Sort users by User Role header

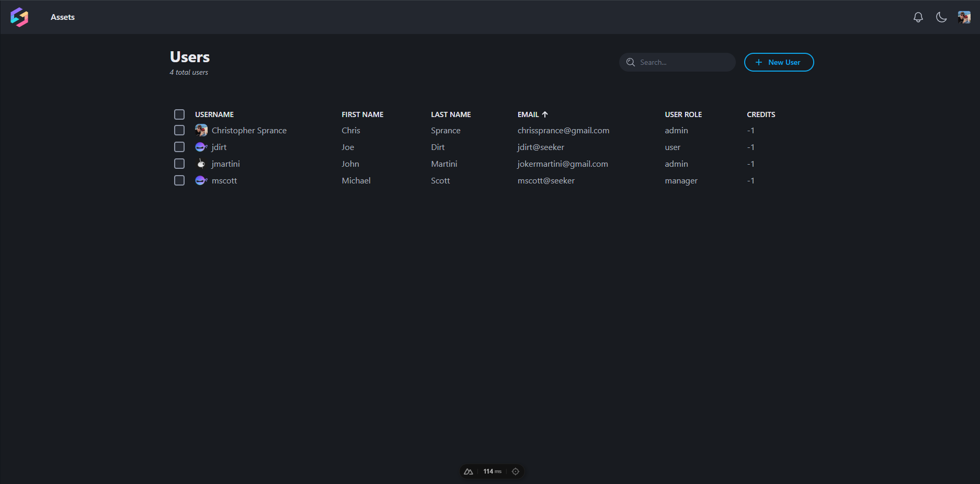683,114
